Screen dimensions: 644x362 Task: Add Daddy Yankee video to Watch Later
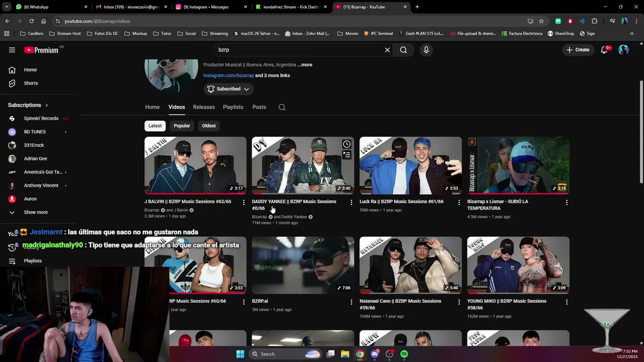point(347,144)
